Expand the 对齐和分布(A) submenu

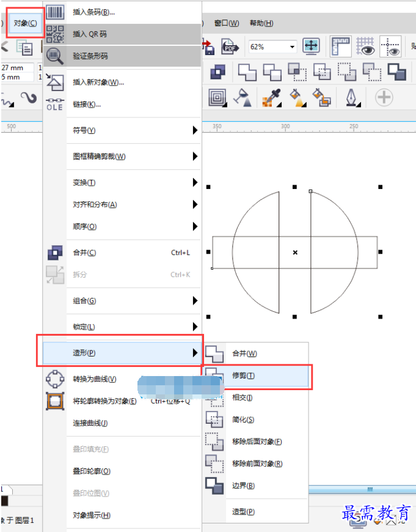[x=122, y=205]
